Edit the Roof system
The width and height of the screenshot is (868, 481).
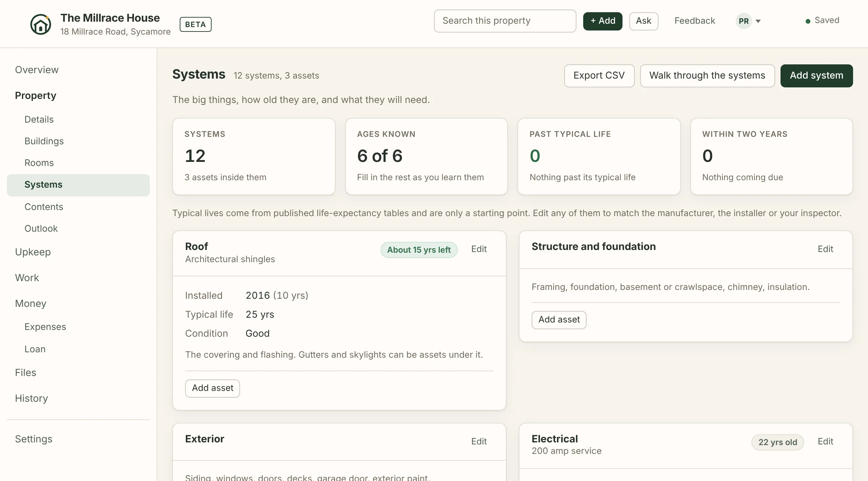[479, 249]
